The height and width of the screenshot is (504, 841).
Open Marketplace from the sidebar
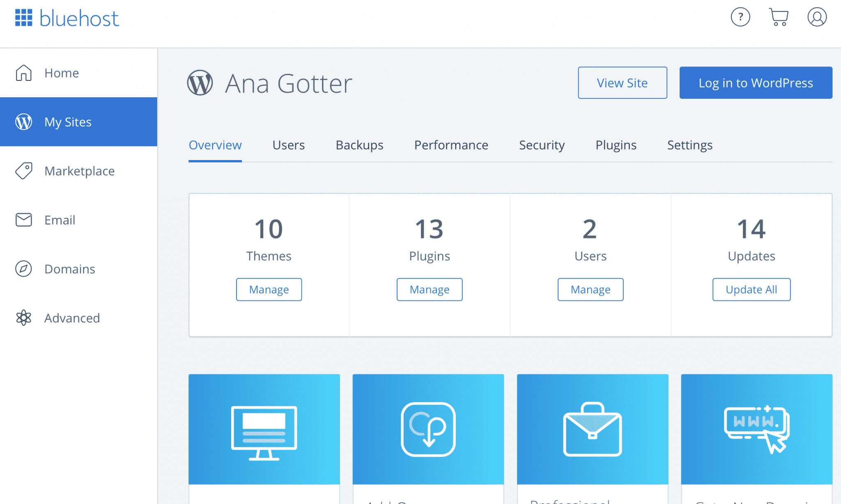point(78,171)
